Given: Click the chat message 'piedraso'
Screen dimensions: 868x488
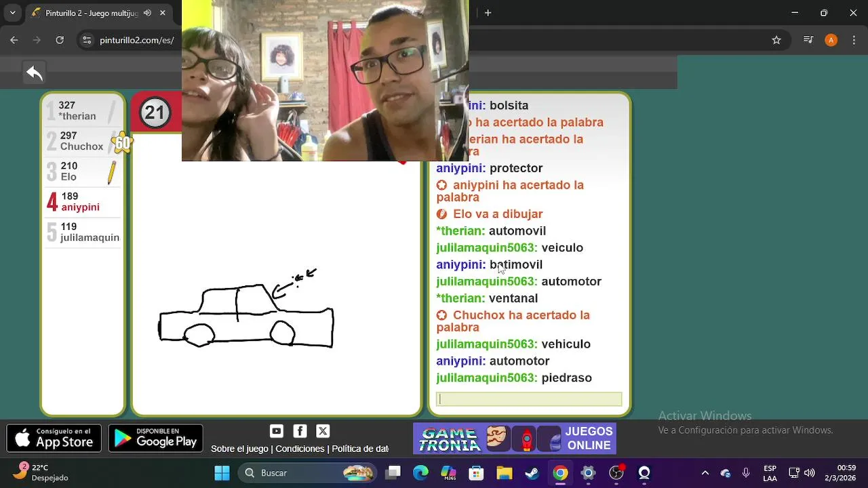Looking at the screenshot, I should pyautogui.click(x=566, y=378).
